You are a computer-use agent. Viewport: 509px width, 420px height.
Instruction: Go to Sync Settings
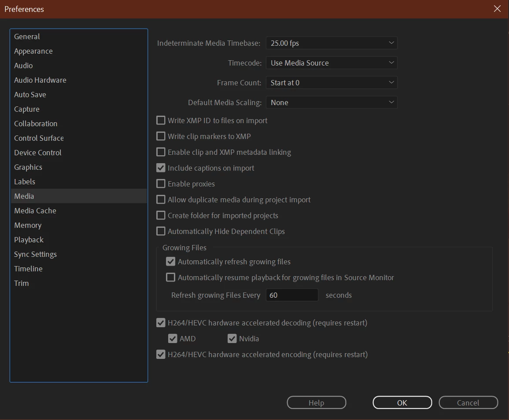click(x=79, y=254)
